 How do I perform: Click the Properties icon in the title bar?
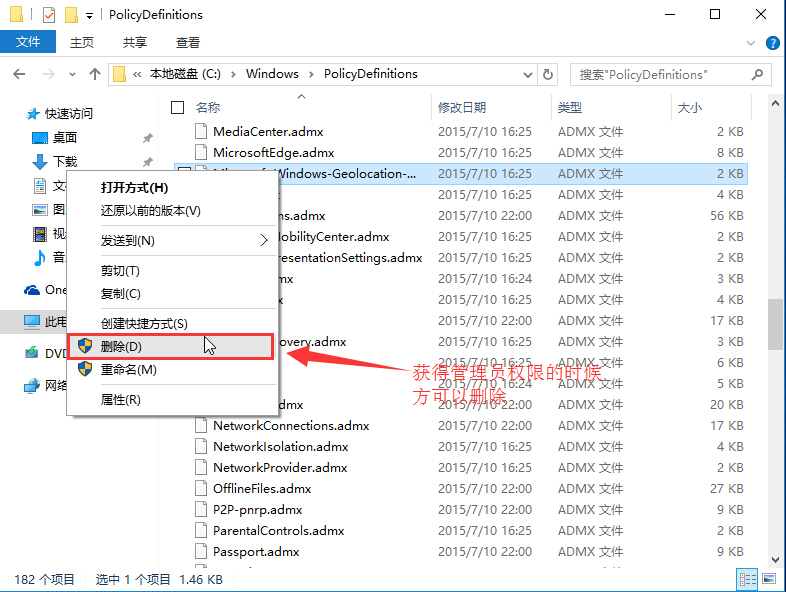(49, 15)
